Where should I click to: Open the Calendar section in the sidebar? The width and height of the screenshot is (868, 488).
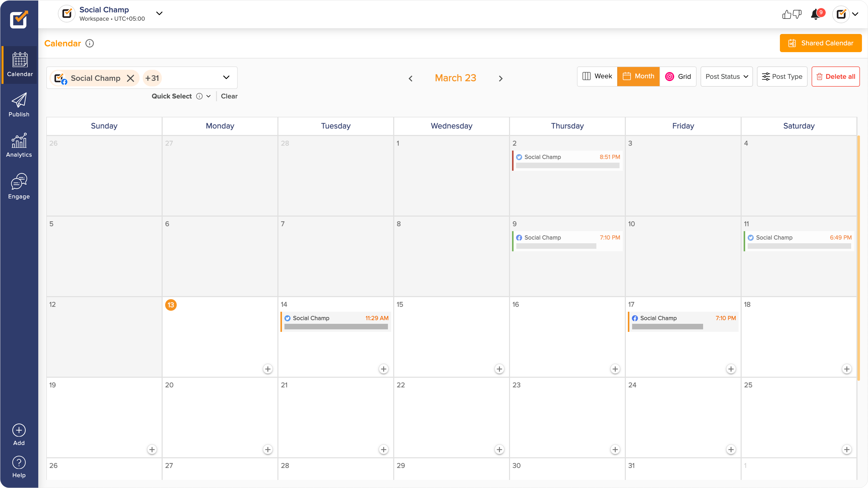click(20, 65)
